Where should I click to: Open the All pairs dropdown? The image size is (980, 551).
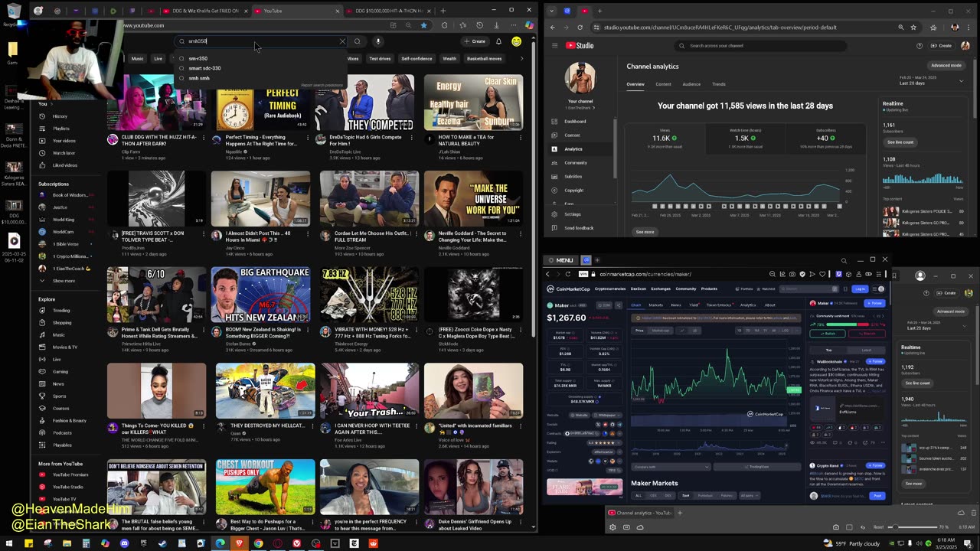[x=749, y=495]
